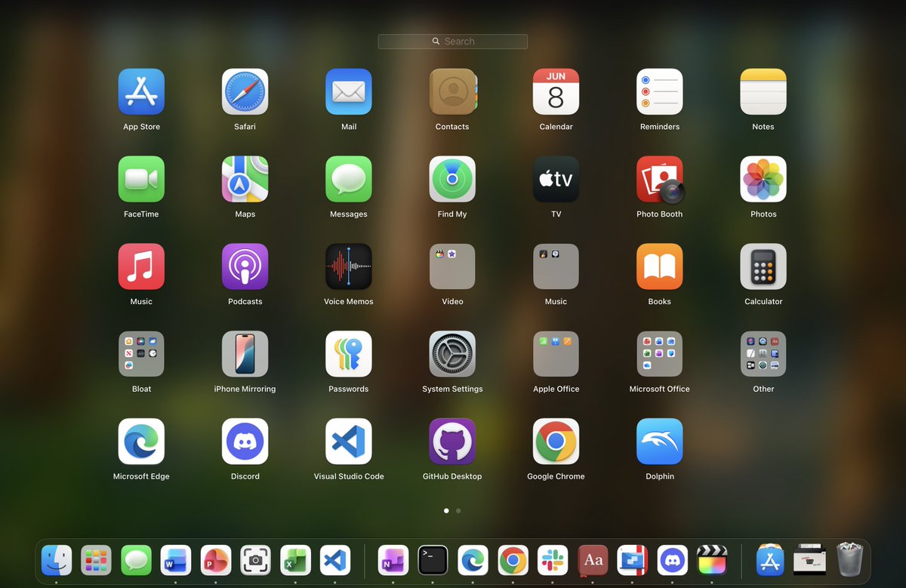
Task: Launch OneNote from the Dock
Action: tap(393, 560)
